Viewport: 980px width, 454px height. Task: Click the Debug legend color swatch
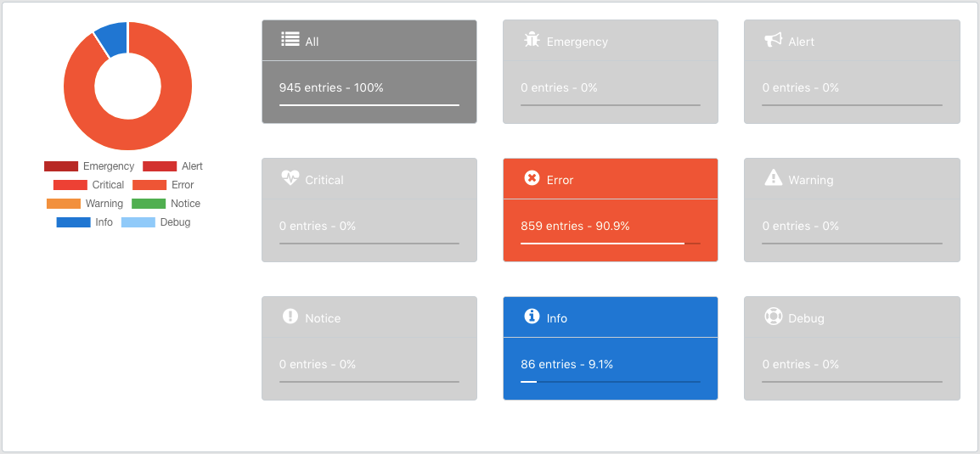click(138, 222)
